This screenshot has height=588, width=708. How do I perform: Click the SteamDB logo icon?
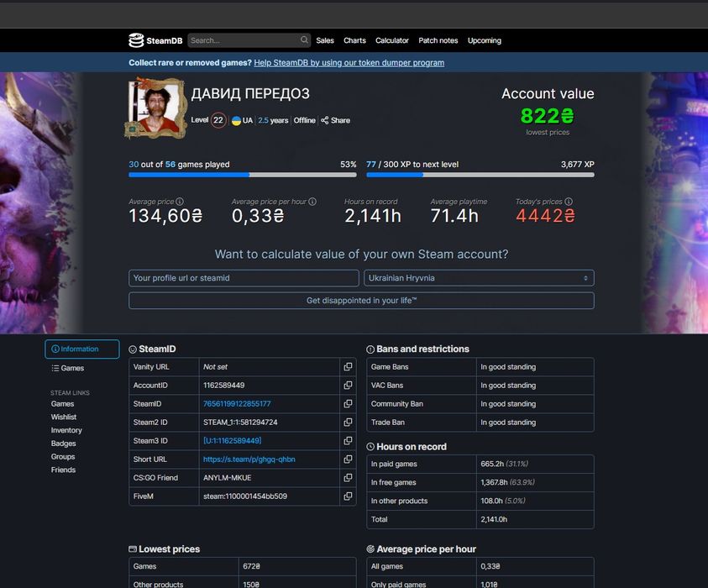[x=136, y=40]
